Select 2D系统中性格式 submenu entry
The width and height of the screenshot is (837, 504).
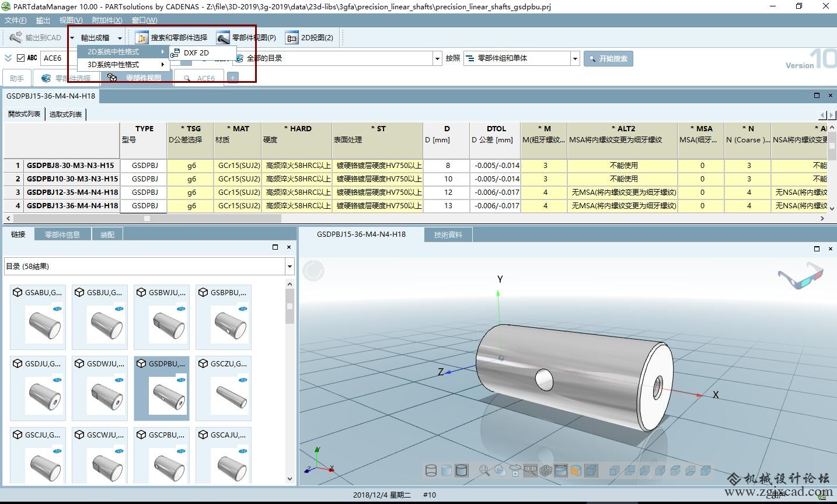[123, 52]
